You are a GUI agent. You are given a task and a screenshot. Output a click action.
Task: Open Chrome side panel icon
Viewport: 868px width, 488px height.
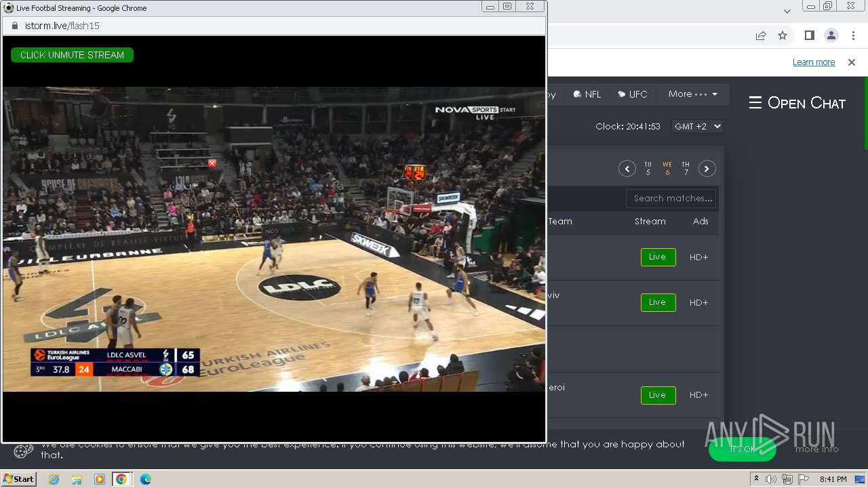809,35
